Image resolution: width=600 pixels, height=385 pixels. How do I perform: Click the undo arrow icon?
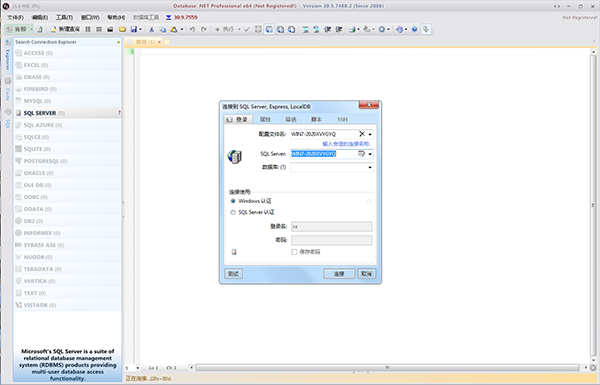192,29
